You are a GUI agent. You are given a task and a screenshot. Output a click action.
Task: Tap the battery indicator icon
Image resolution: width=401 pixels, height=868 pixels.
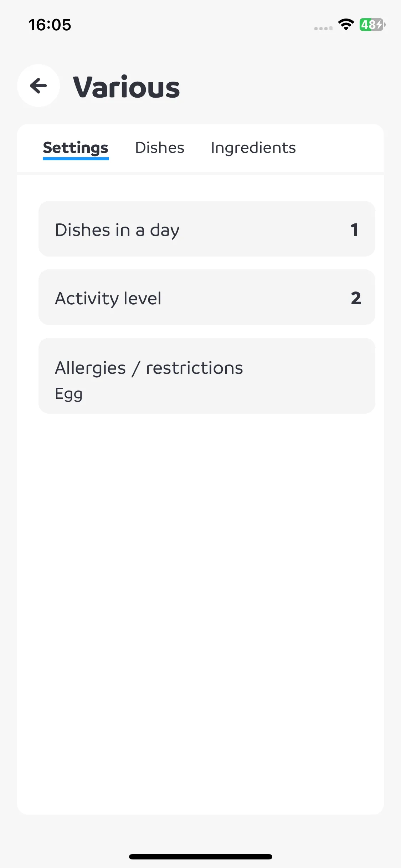pos(372,25)
